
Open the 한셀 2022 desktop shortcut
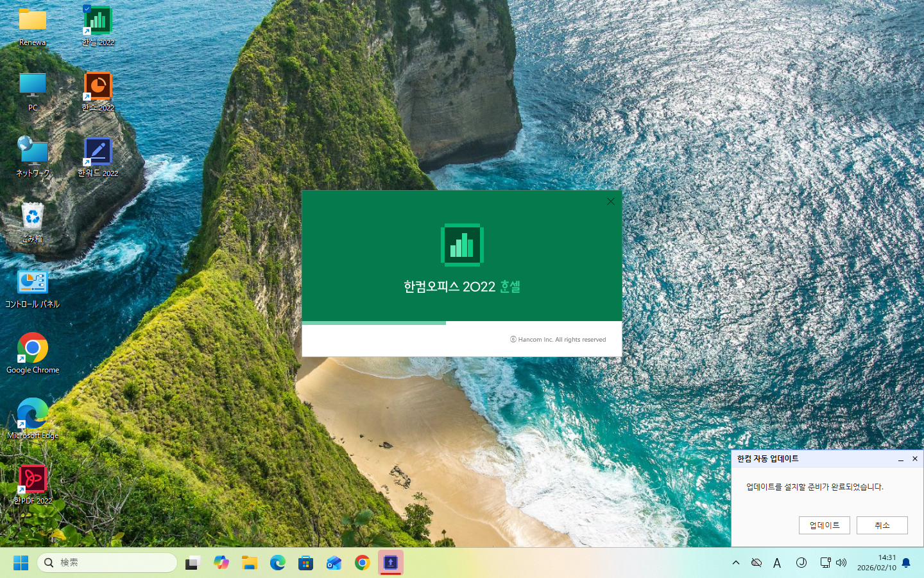(x=98, y=23)
